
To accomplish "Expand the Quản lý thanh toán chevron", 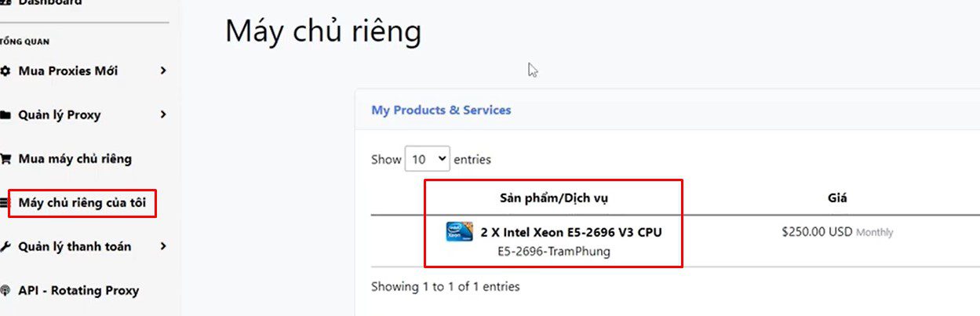I will tap(163, 246).
